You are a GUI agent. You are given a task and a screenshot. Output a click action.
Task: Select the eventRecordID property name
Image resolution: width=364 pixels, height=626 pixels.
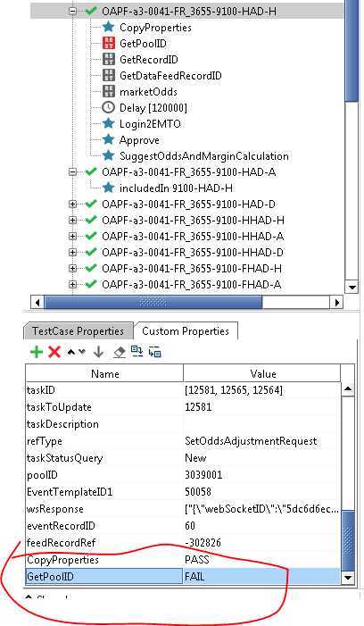pyautogui.click(x=61, y=526)
